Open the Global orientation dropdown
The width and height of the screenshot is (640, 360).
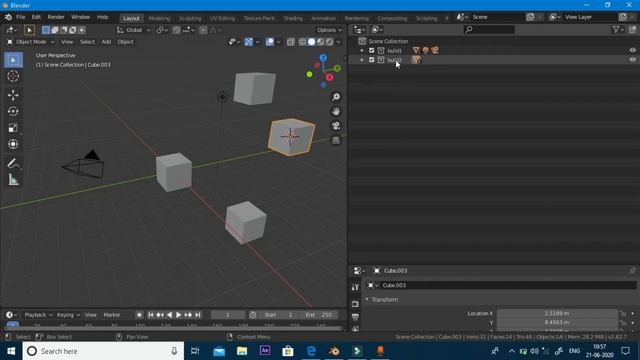pyautogui.click(x=133, y=30)
